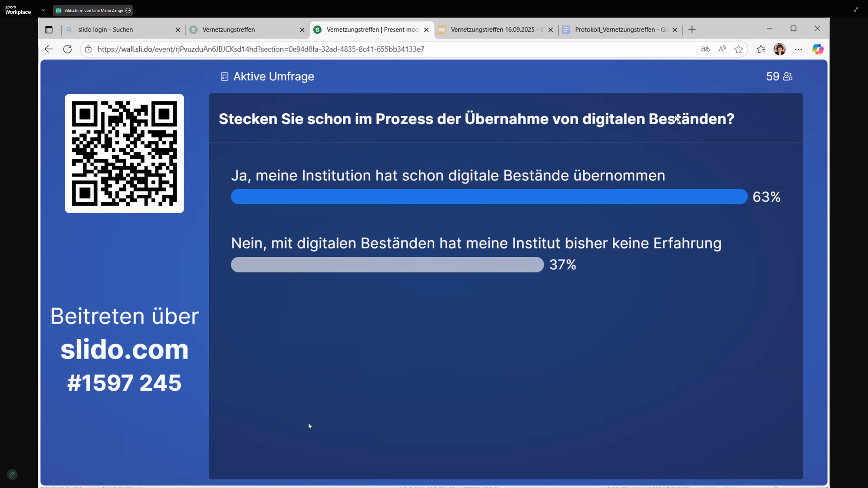Click the read aloud icon
The image size is (868, 488).
point(722,49)
